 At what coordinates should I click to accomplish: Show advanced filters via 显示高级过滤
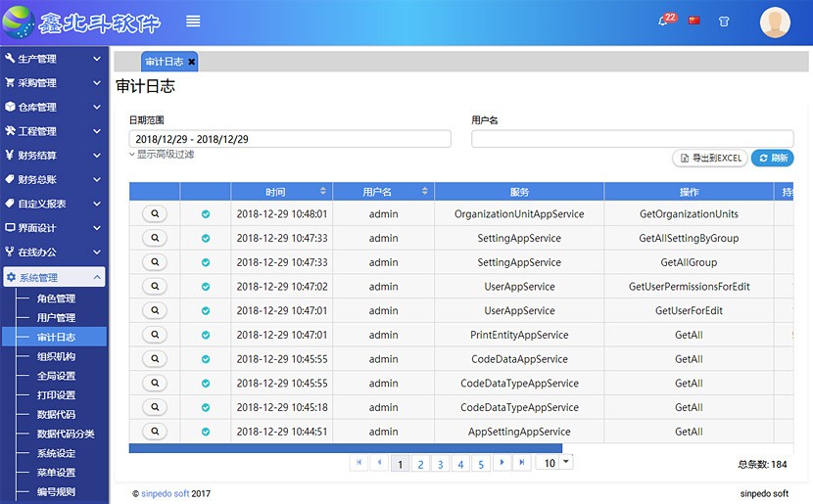[162, 155]
